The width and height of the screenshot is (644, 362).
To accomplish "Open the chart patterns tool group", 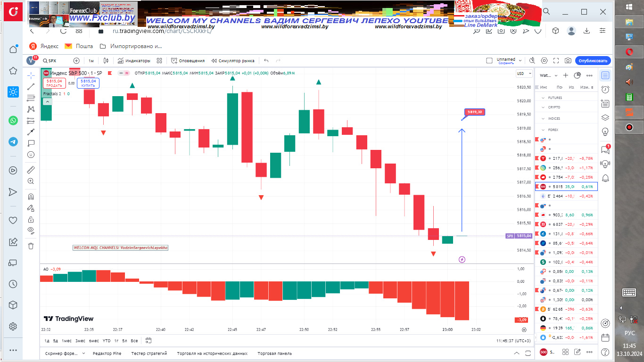I will point(31,109).
